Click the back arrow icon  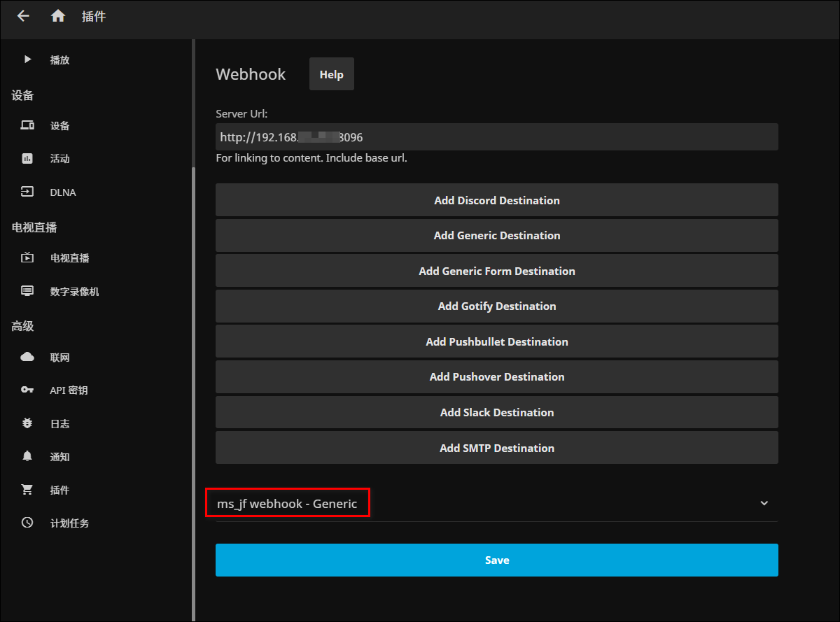tap(23, 16)
